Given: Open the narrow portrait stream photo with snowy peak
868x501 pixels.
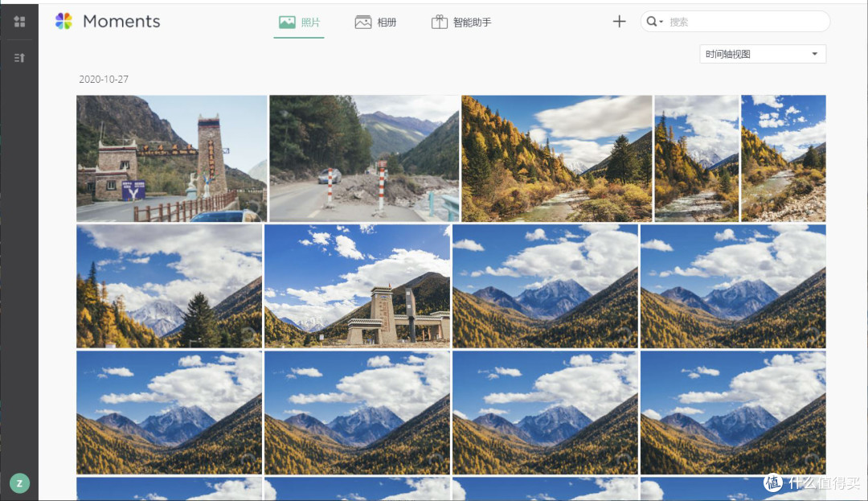Looking at the screenshot, I should coord(696,158).
